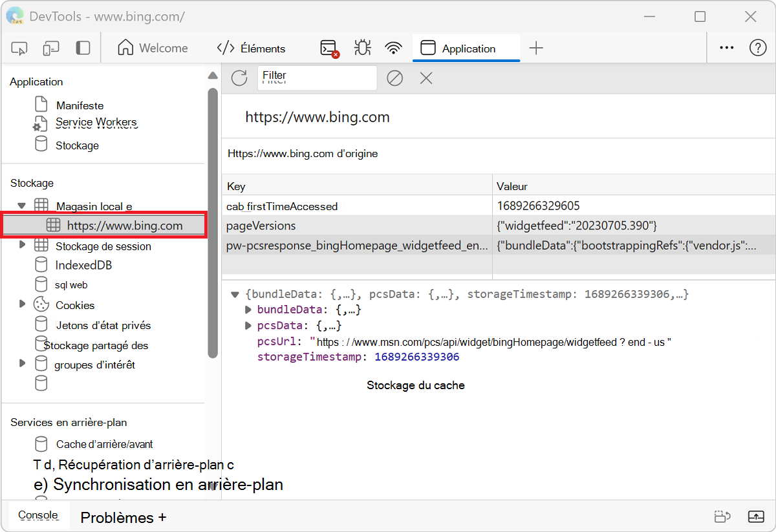Expand the Stockage de session node
Image resolution: width=776 pixels, height=532 pixels.
click(x=22, y=245)
